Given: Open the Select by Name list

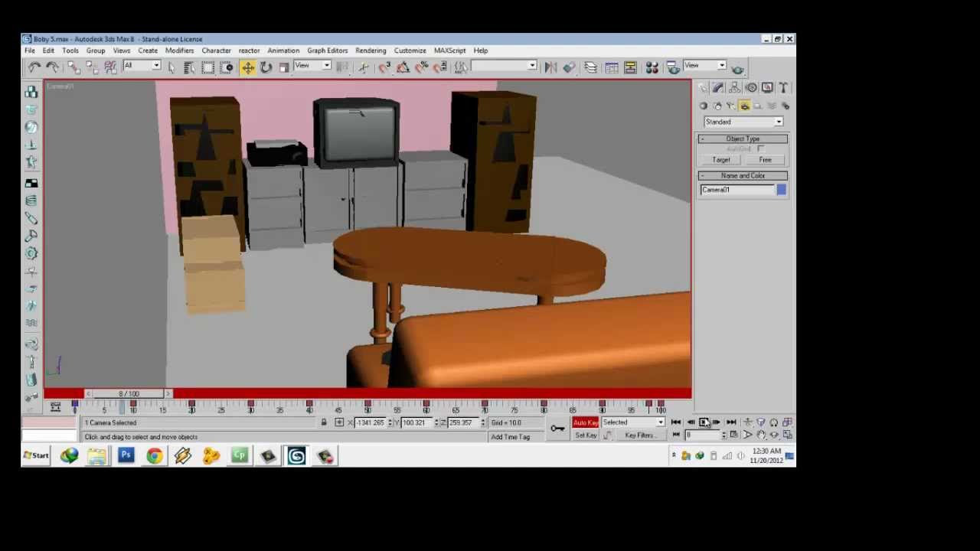Looking at the screenshot, I should pyautogui.click(x=188, y=67).
